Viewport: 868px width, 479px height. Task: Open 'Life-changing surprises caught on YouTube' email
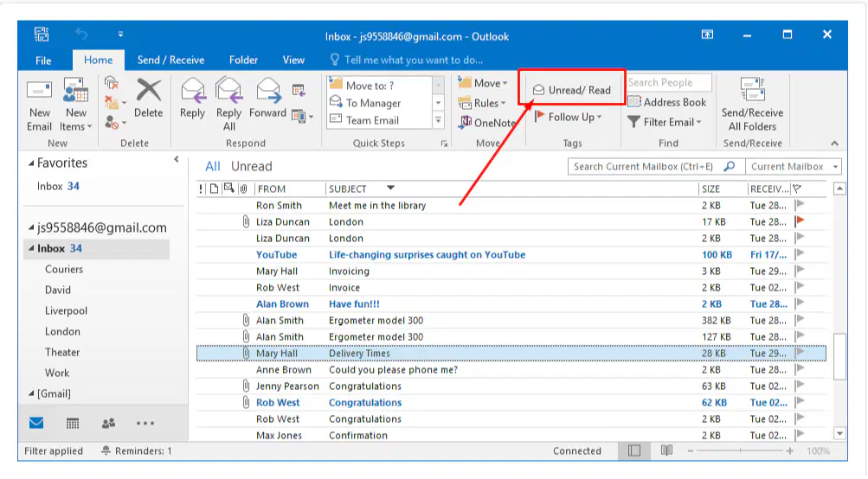click(x=511, y=254)
